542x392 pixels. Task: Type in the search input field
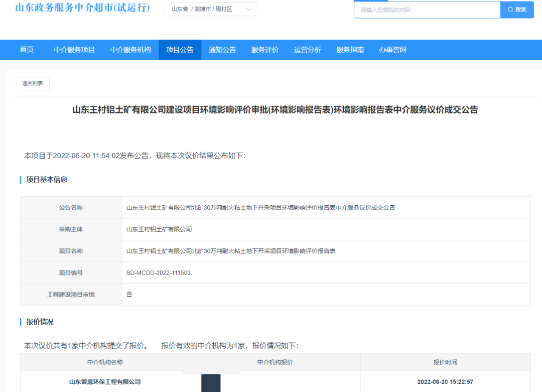427,10
